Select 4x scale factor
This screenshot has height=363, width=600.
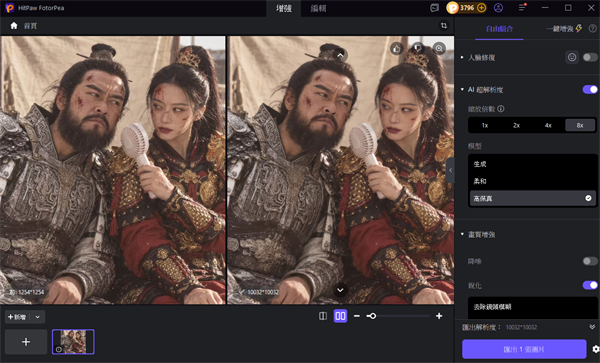click(548, 125)
